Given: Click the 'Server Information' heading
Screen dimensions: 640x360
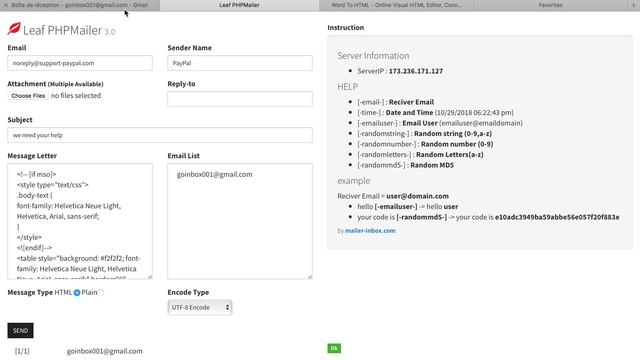Looking at the screenshot, I should [373, 56].
